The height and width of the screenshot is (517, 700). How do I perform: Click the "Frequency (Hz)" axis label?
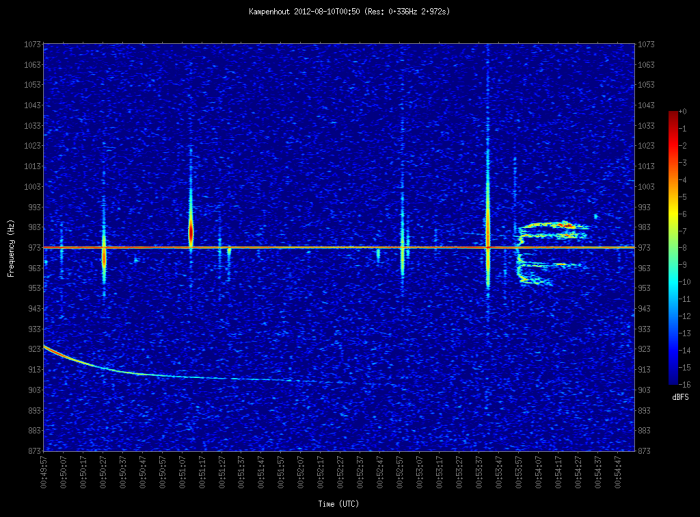tap(11, 248)
